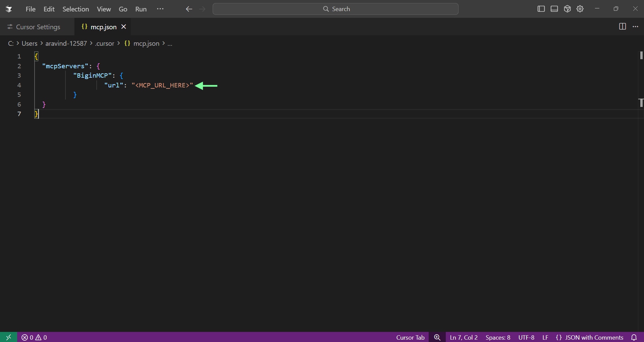This screenshot has height=342, width=644.
Task: Click the split editor right icon
Action: pos(622,27)
